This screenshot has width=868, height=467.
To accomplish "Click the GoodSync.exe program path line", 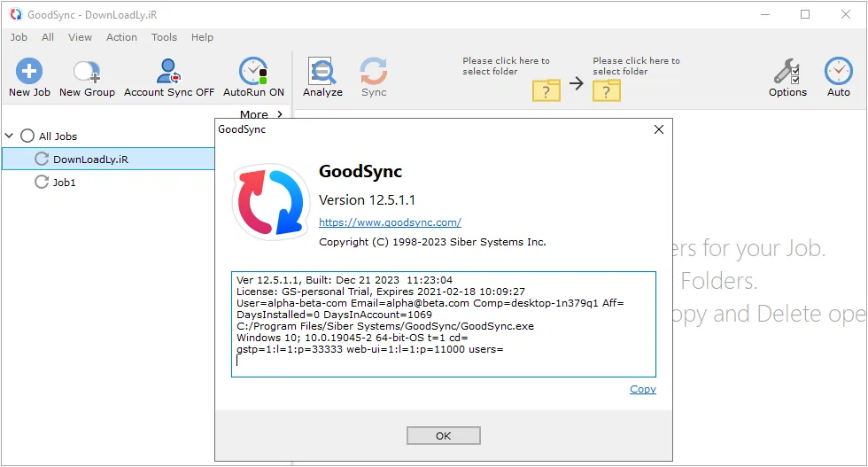I will [x=384, y=326].
